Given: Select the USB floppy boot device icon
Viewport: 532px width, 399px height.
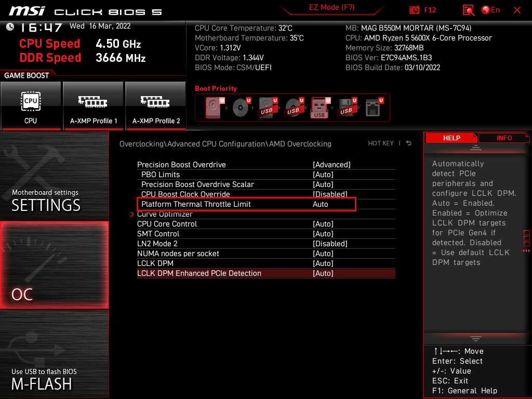Looking at the screenshot, I should 347,108.
